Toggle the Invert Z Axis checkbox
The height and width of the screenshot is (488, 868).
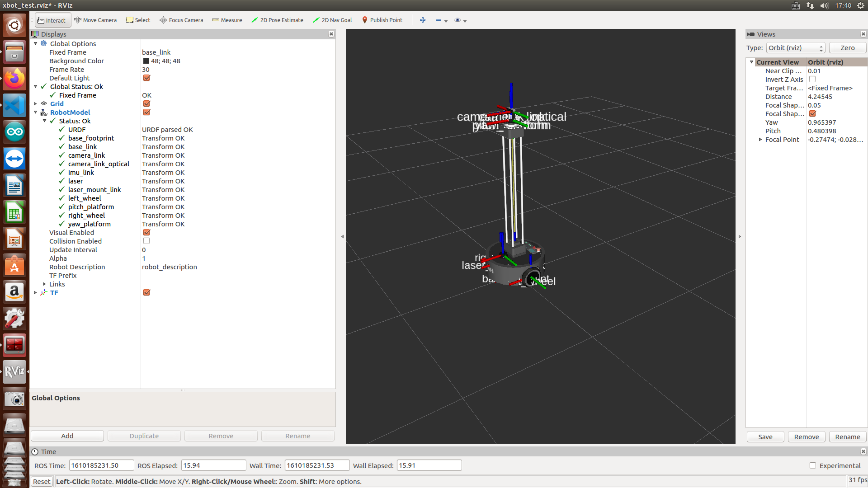pyautogui.click(x=812, y=80)
